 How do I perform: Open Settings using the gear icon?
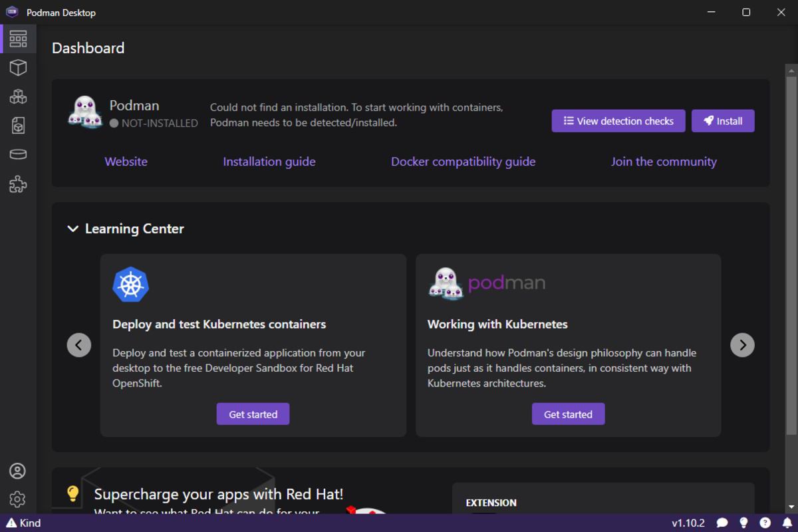(x=18, y=499)
